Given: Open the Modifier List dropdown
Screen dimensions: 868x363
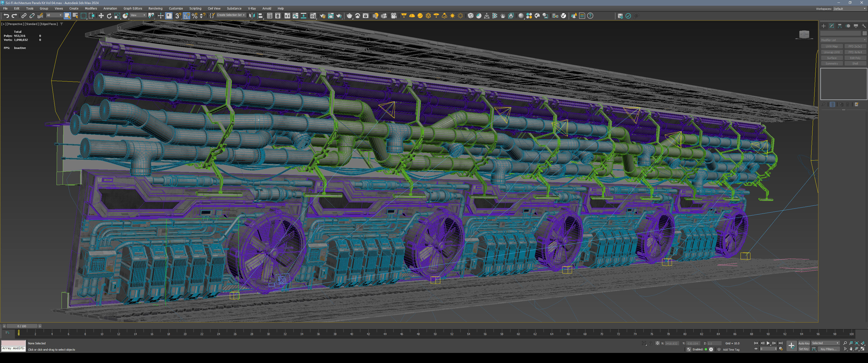Looking at the screenshot, I should tap(843, 40).
